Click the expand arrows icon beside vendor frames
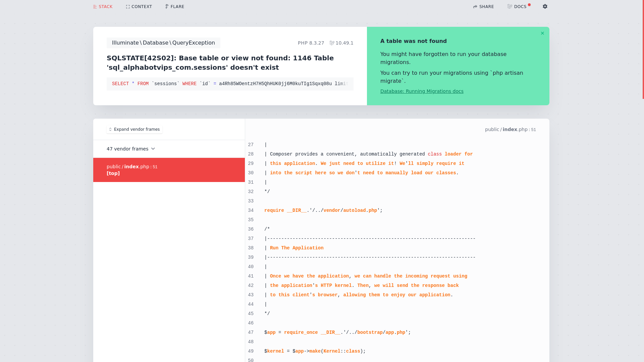 coord(110,129)
